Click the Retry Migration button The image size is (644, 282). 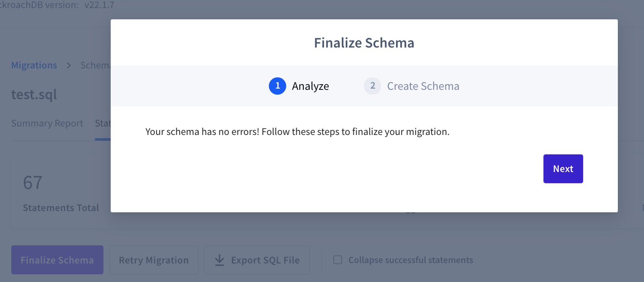pos(154,260)
